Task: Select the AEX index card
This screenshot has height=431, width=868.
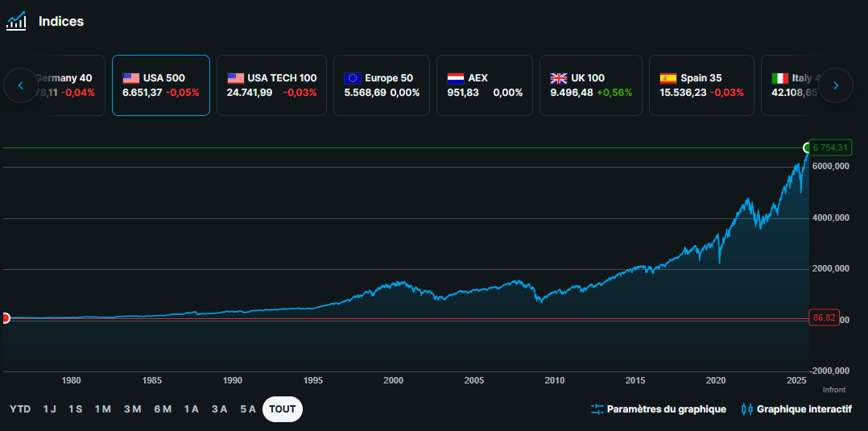Action: 484,85
